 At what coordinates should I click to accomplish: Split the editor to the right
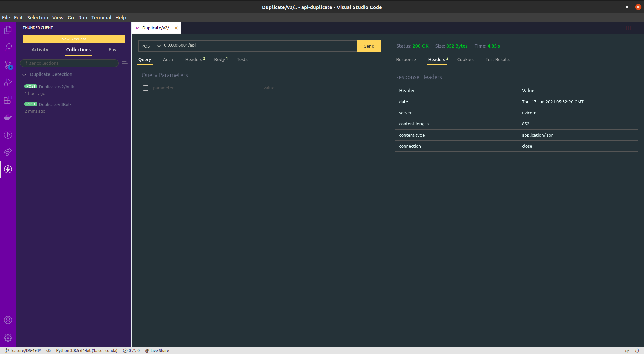coord(628,28)
